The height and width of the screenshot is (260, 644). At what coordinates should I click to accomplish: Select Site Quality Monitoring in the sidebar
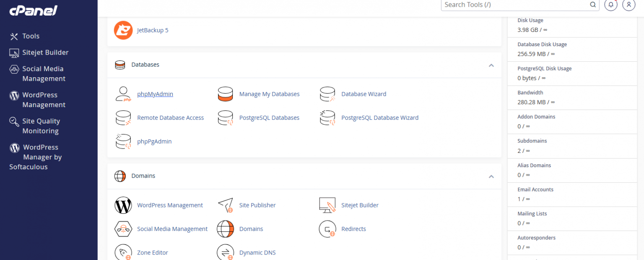[x=41, y=126]
